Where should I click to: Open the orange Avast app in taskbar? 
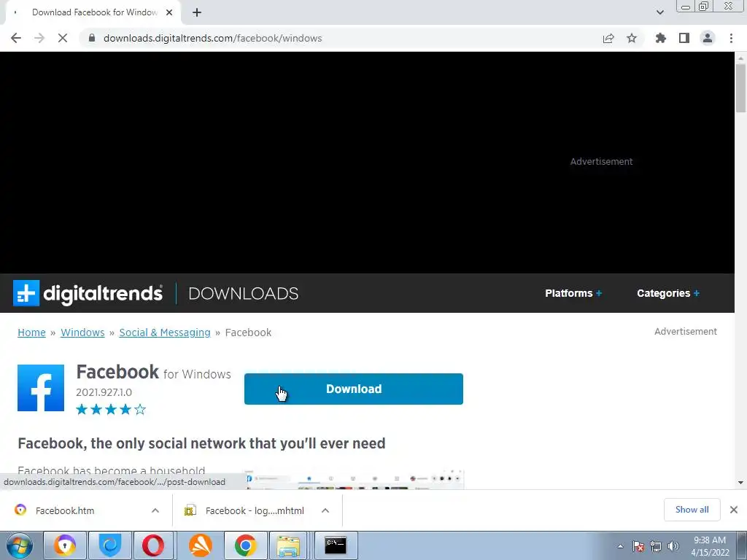pos(201,545)
